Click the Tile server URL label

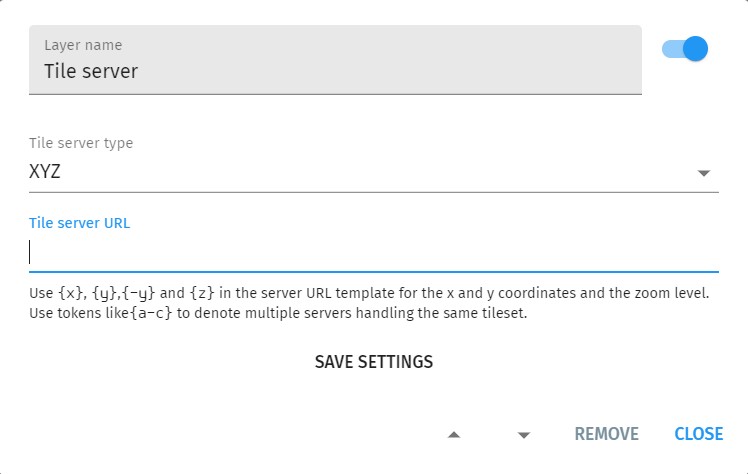click(x=80, y=223)
